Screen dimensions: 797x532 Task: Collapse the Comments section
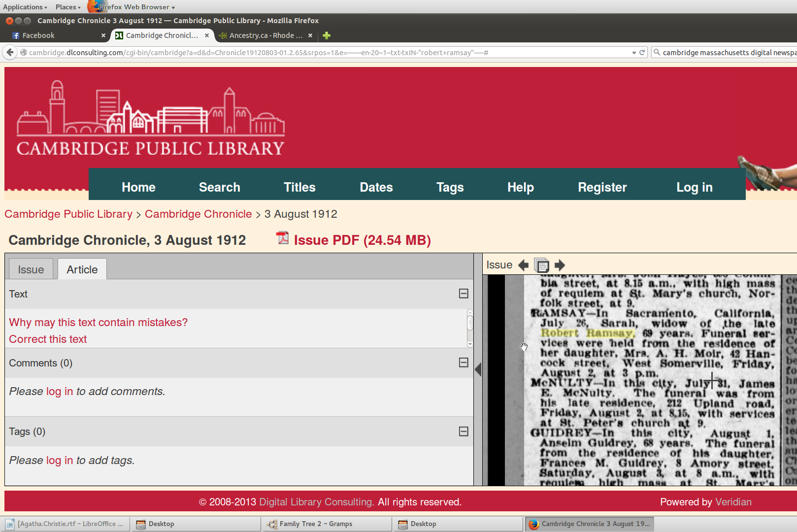[463, 363]
